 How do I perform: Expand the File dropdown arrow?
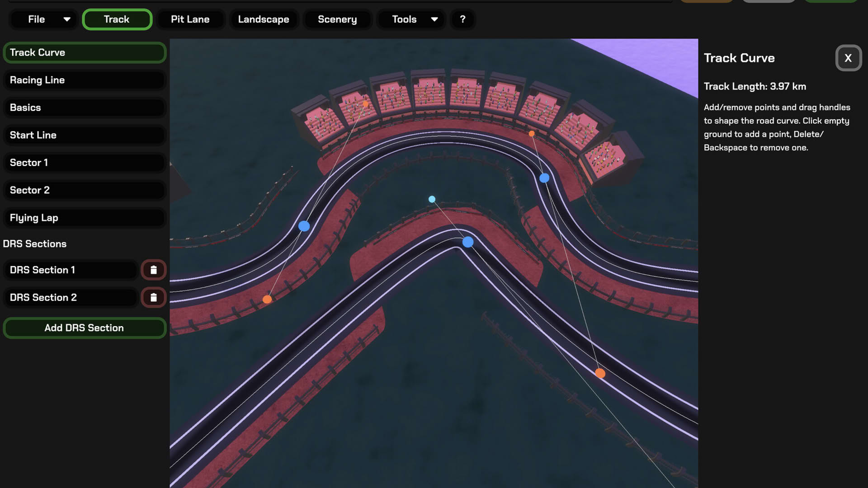[67, 19]
